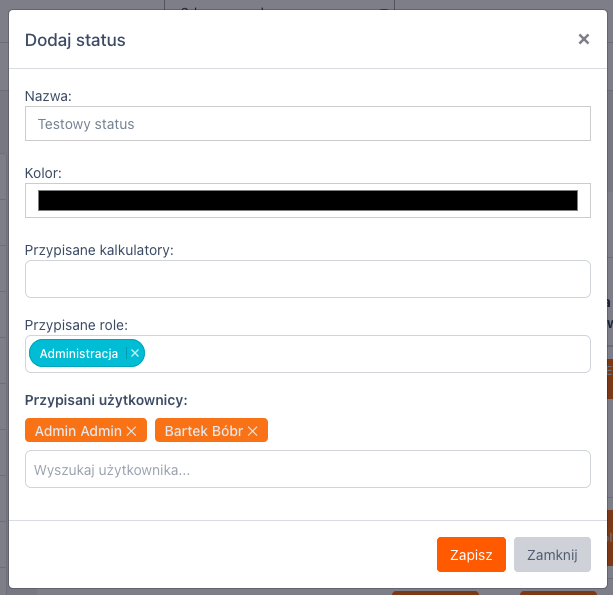Image resolution: width=613 pixels, height=595 pixels.
Task: Remove the Administracja role tag
Action: pos(135,353)
